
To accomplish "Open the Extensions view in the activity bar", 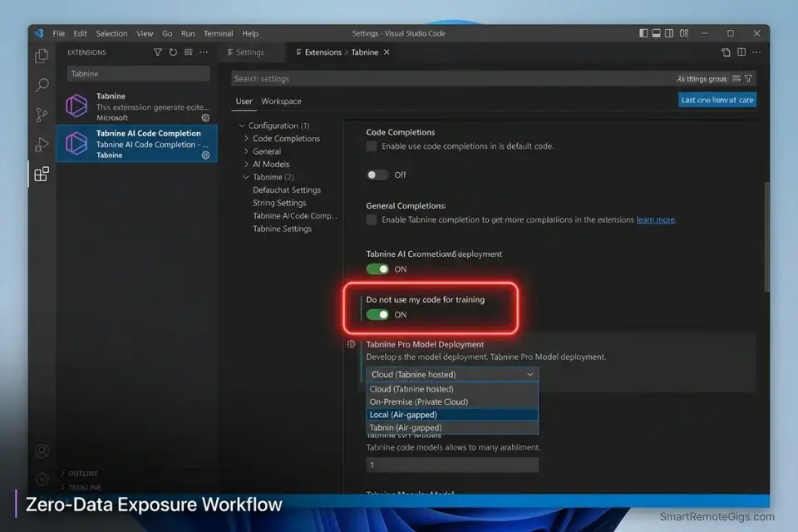I will coord(42,175).
